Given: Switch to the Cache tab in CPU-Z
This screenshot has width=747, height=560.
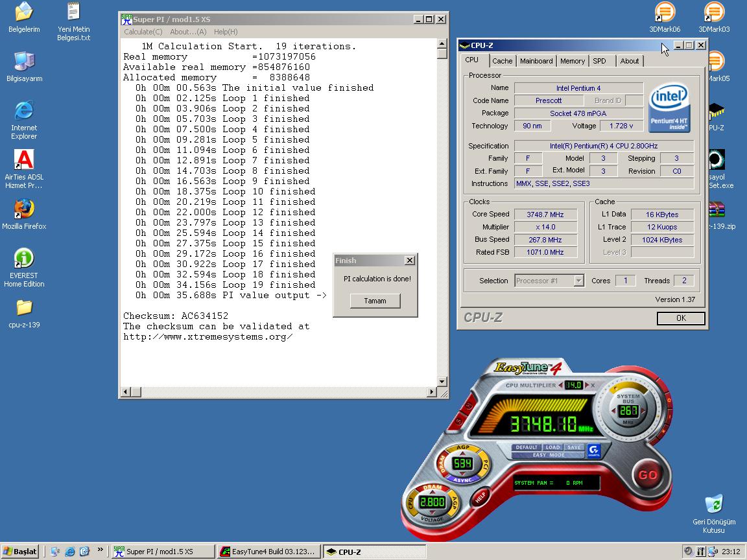Looking at the screenshot, I should tap(502, 61).
